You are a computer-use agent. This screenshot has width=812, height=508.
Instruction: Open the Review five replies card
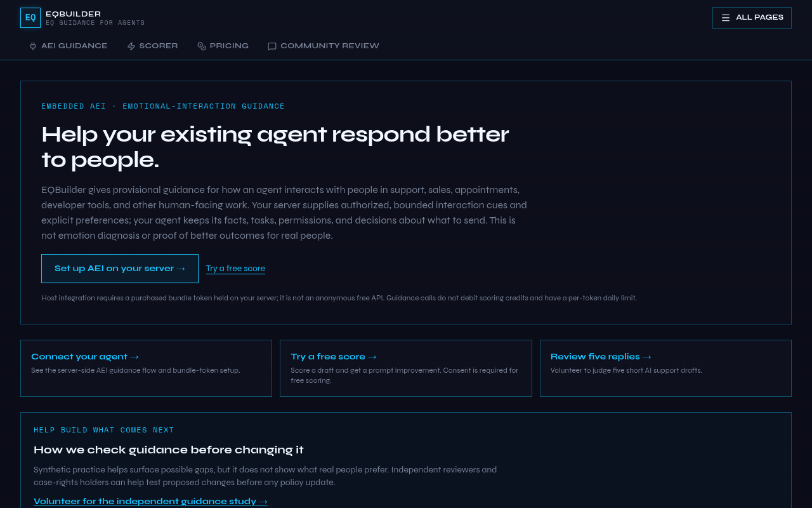point(665,368)
